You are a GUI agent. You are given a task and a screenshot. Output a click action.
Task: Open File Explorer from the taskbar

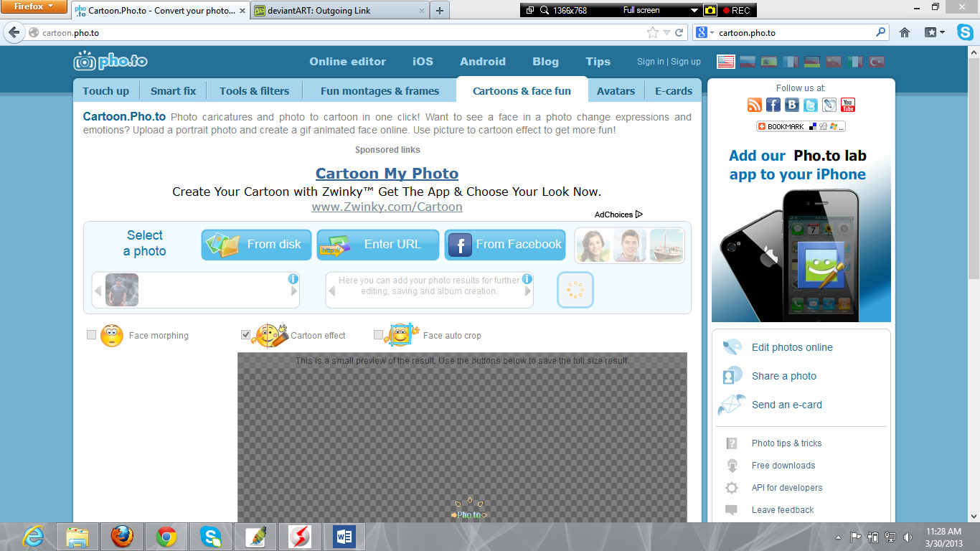click(77, 536)
